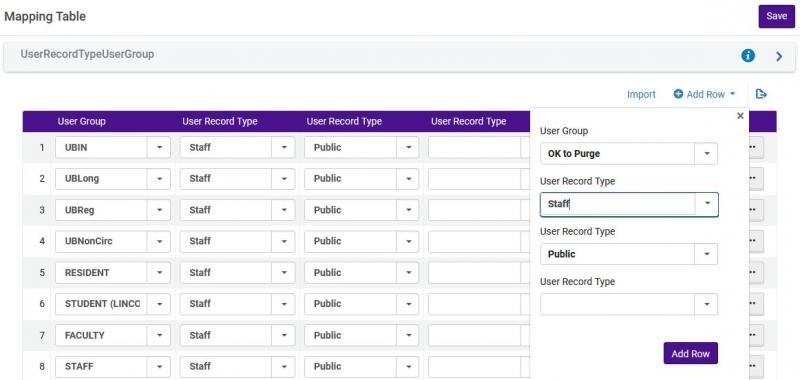Open Staff record type dropdown in row 6
This screenshot has width=800, height=380.
284,304
